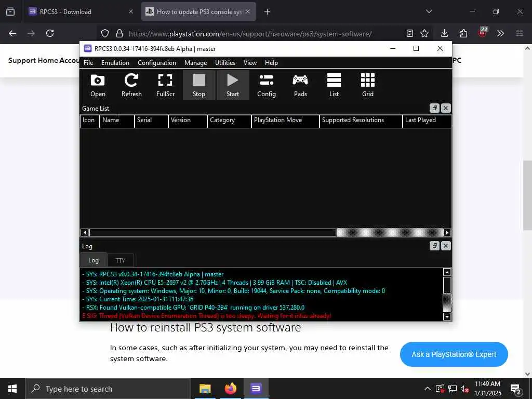Switch game list to Grid view
The height and width of the screenshot is (399, 532).
(x=368, y=85)
